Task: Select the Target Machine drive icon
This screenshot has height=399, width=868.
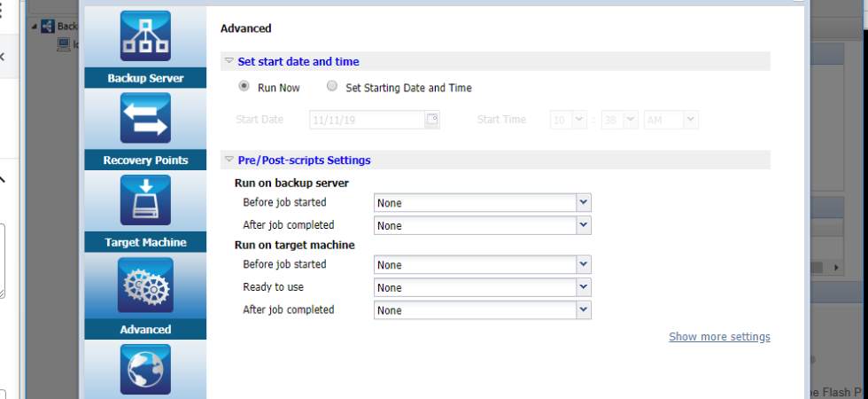Action: (145, 199)
